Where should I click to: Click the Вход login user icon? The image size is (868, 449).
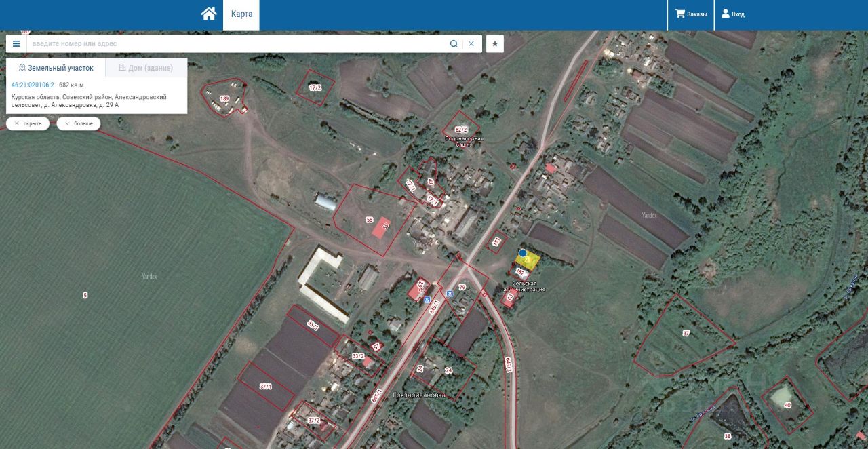[x=732, y=14]
